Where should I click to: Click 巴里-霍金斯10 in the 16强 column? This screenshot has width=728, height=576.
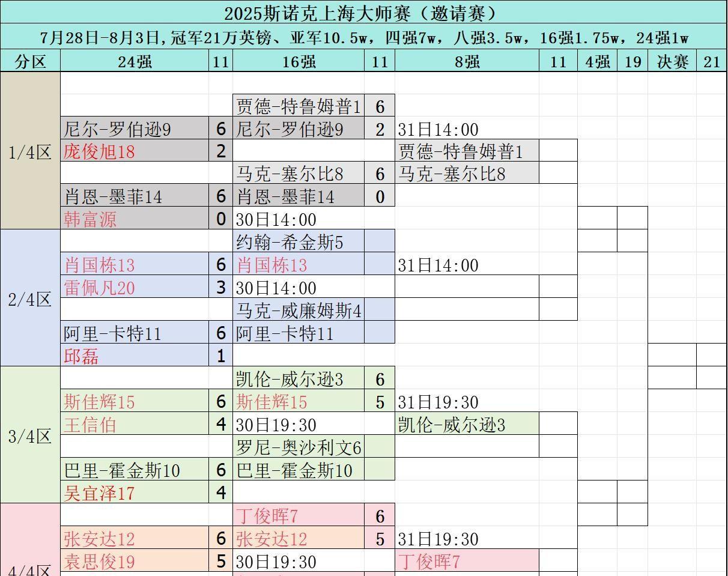tap(299, 469)
